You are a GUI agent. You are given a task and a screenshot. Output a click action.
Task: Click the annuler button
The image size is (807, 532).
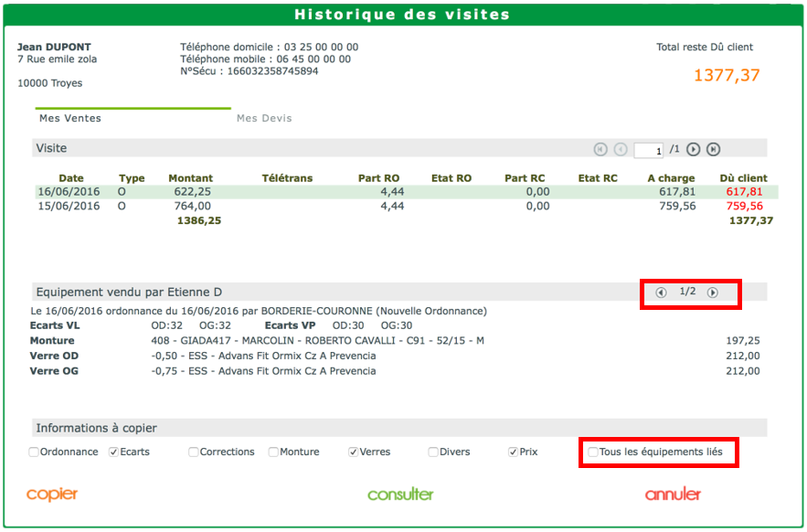click(673, 495)
